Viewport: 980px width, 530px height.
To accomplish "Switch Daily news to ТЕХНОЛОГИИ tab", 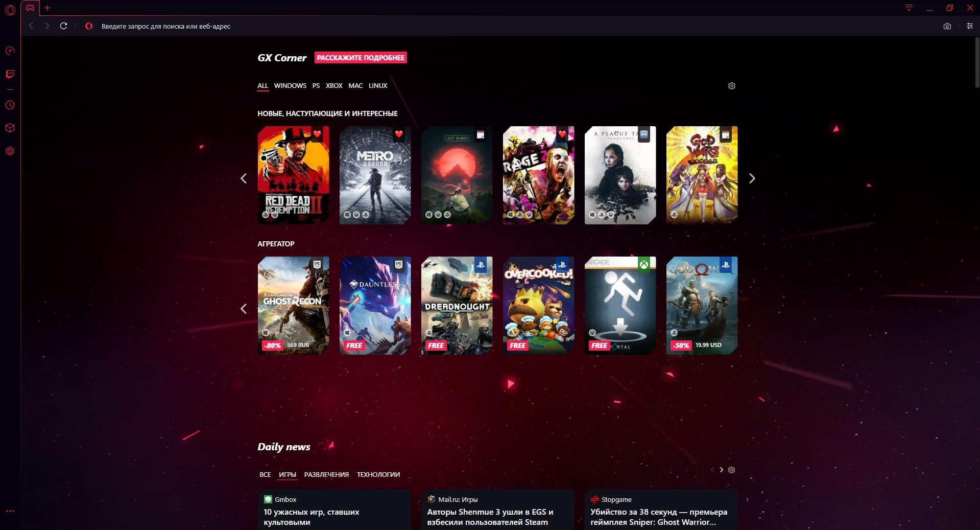I will click(x=378, y=474).
